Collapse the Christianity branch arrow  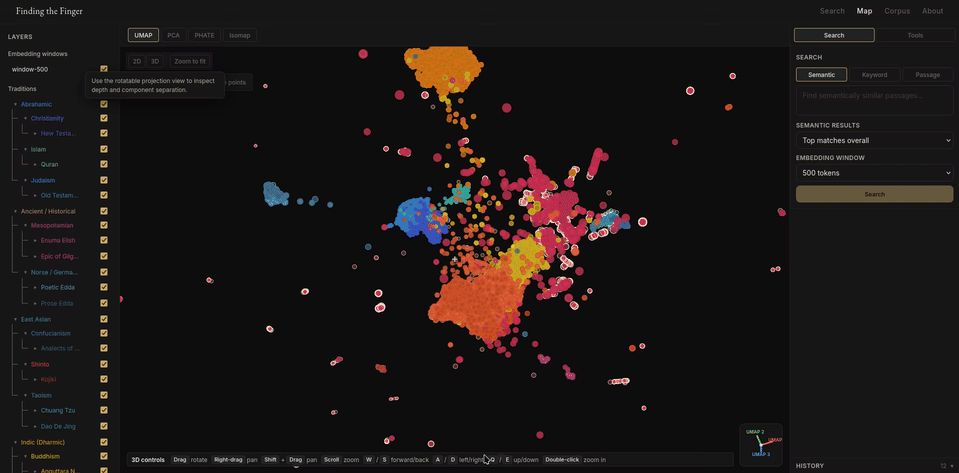coord(25,118)
